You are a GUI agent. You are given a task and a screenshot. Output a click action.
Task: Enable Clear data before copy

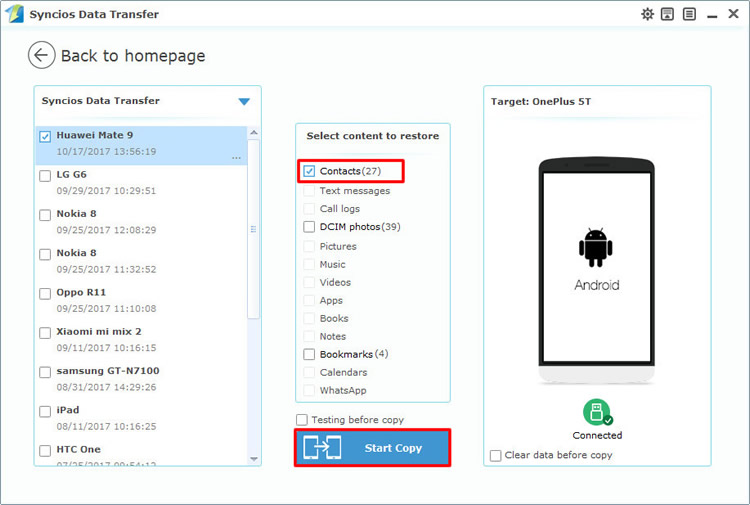click(x=496, y=455)
